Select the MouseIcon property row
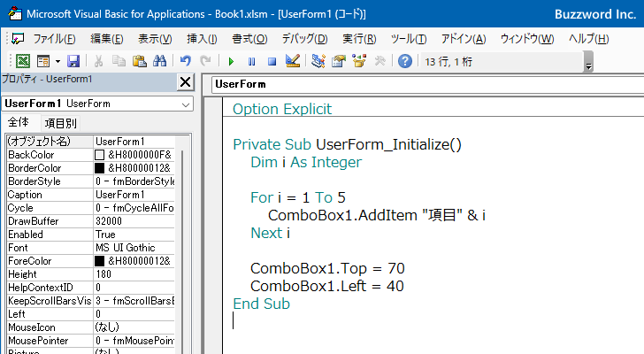This screenshot has height=354, width=644. click(90, 327)
